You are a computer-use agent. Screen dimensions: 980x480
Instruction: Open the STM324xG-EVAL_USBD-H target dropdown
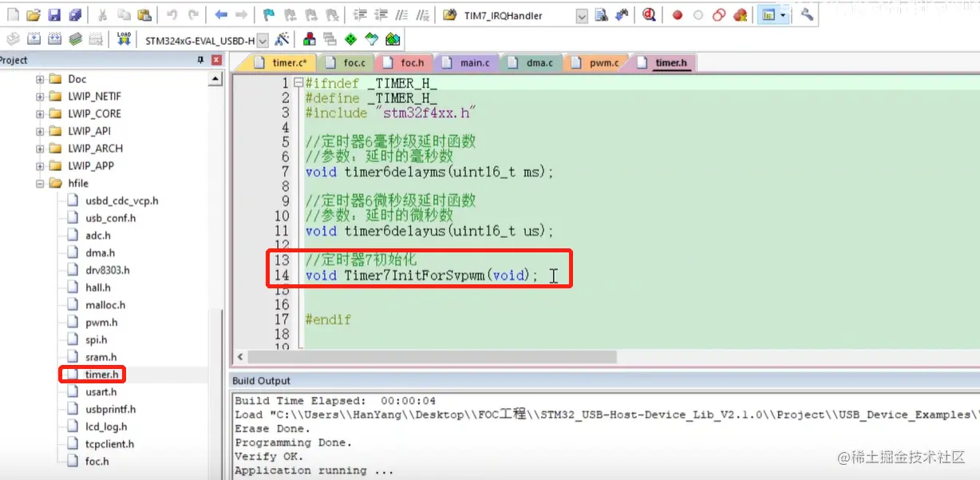coord(263,39)
